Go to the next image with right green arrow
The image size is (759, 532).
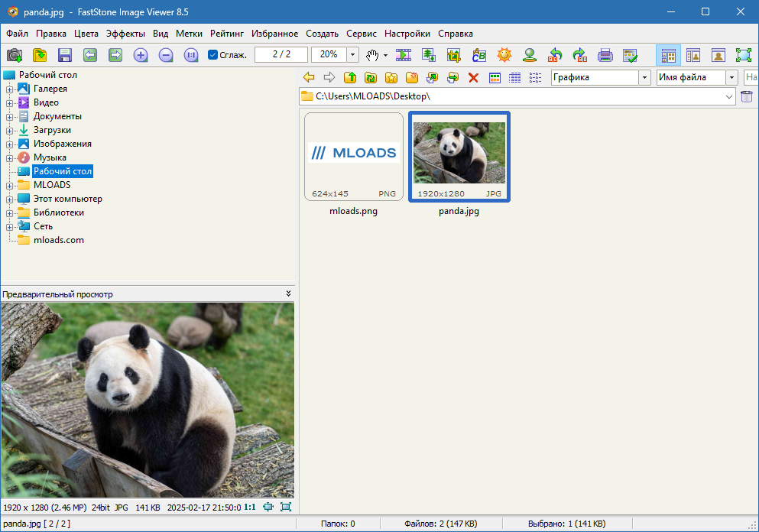point(115,55)
